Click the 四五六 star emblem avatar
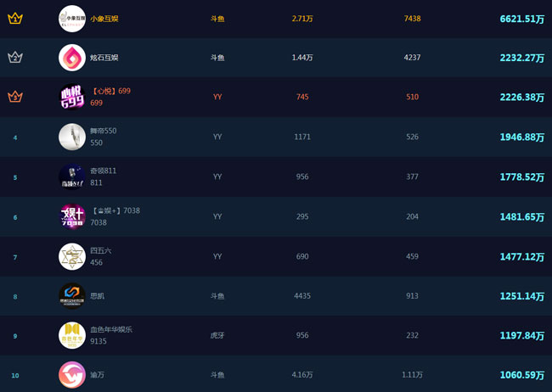Screen dimensions: 552x392 point(72,256)
